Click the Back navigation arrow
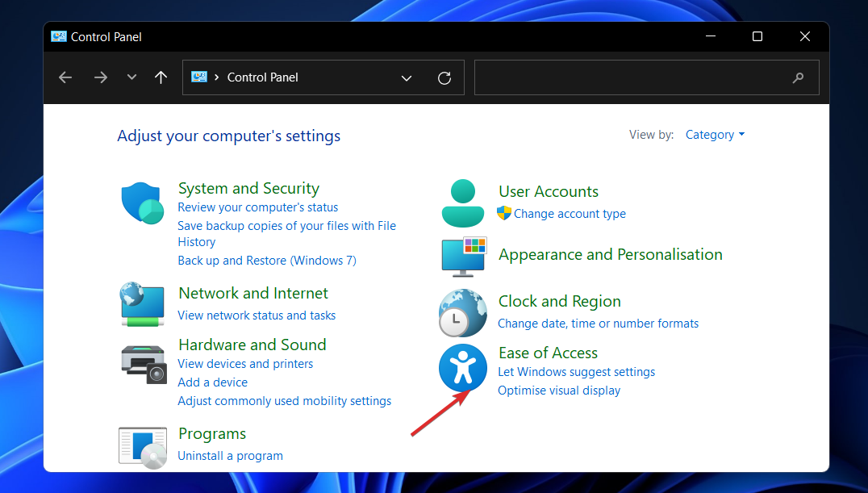Image resolution: width=868 pixels, height=493 pixels. [66, 77]
